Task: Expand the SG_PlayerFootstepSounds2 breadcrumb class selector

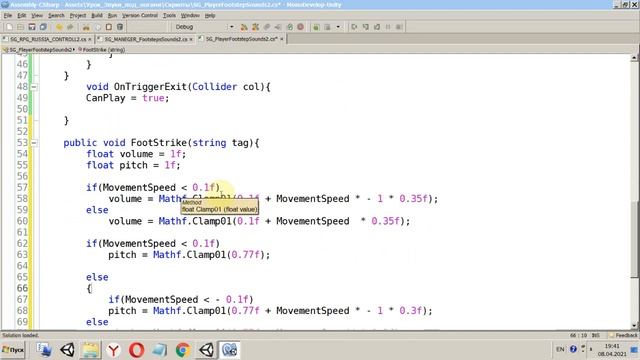Action: click(x=39, y=50)
